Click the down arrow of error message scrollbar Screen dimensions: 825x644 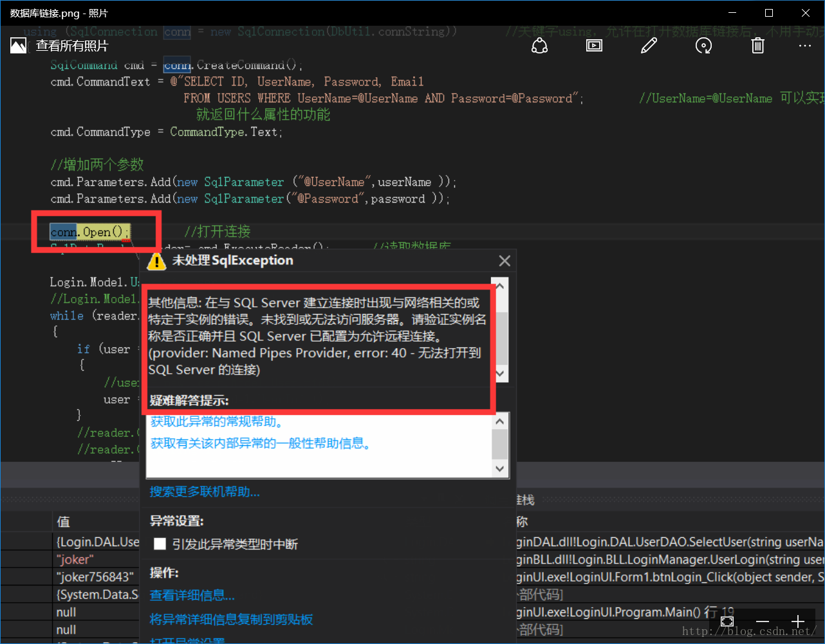(501, 374)
